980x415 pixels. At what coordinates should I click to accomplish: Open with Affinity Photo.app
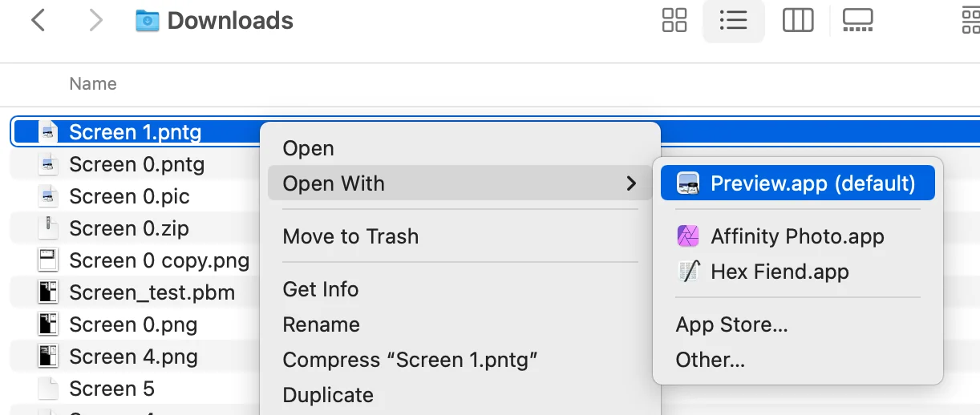click(x=797, y=236)
